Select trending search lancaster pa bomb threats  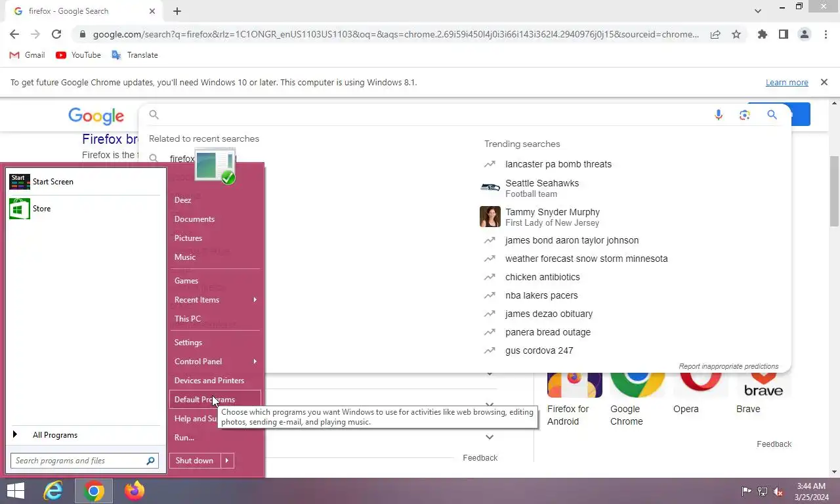(x=558, y=164)
